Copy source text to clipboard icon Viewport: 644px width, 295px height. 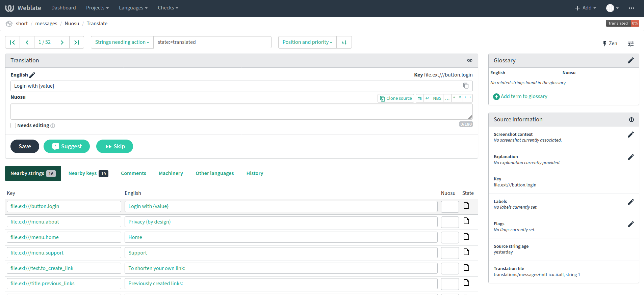click(x=466, y=86)
